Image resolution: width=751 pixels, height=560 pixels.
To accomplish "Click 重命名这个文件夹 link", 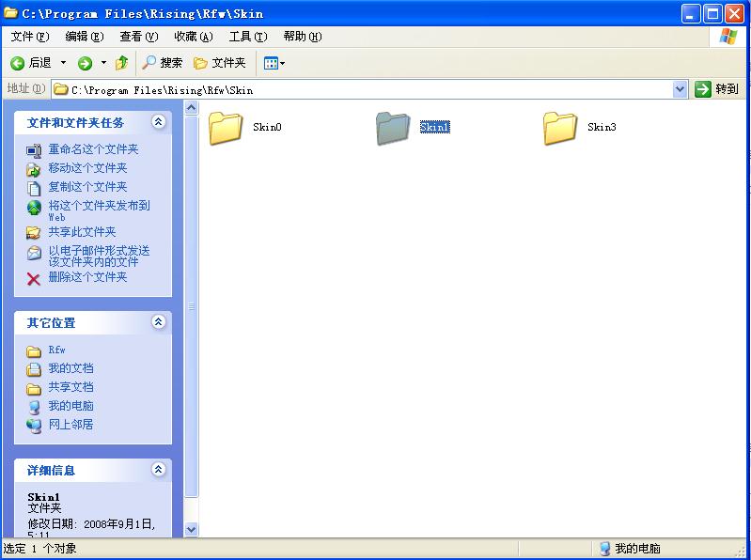I will (x=93, y=149).
